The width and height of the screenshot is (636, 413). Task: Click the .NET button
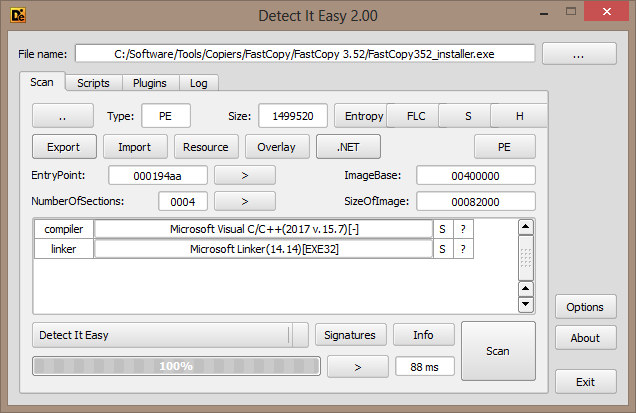tap(348, 147)
